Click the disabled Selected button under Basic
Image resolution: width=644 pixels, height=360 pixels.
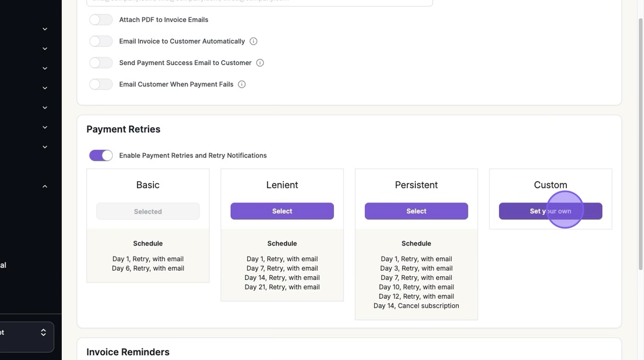click(148, 212)
